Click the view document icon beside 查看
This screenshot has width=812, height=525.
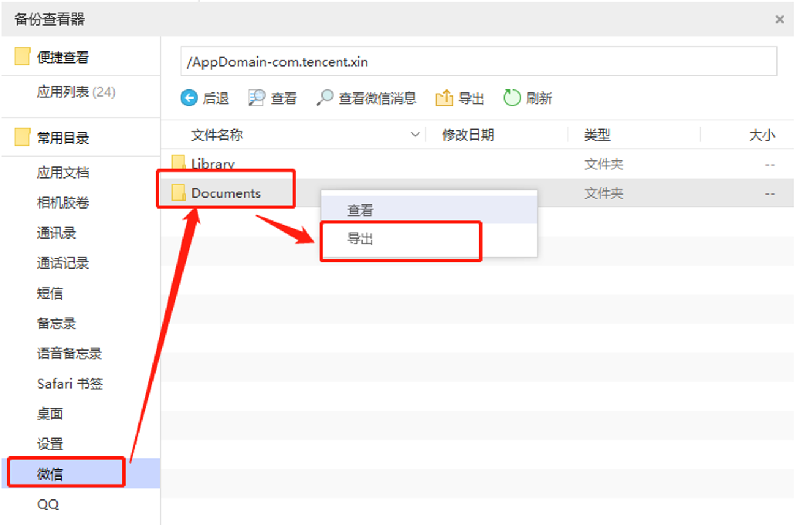pyautogui.click(x=257, y=98)
